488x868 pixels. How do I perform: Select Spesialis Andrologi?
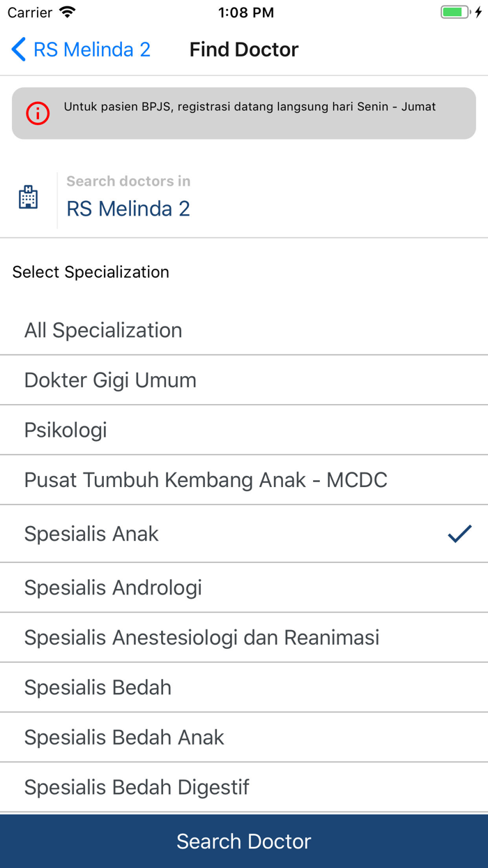pos(114,587)
